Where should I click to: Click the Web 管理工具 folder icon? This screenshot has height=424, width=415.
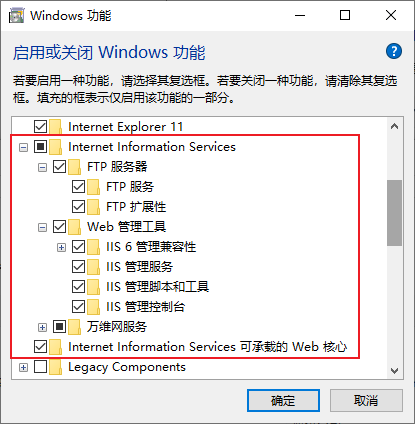tap(74, 227)
